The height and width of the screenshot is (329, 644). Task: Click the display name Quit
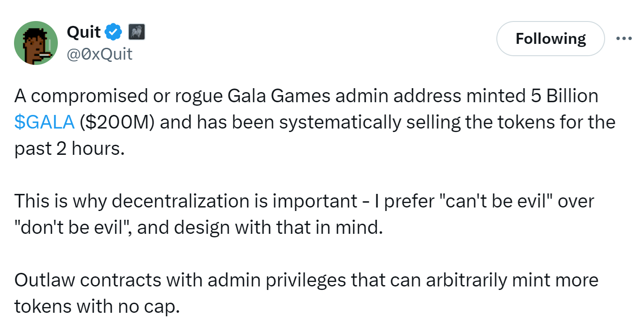pyautogui.click(x=84, y=32)
